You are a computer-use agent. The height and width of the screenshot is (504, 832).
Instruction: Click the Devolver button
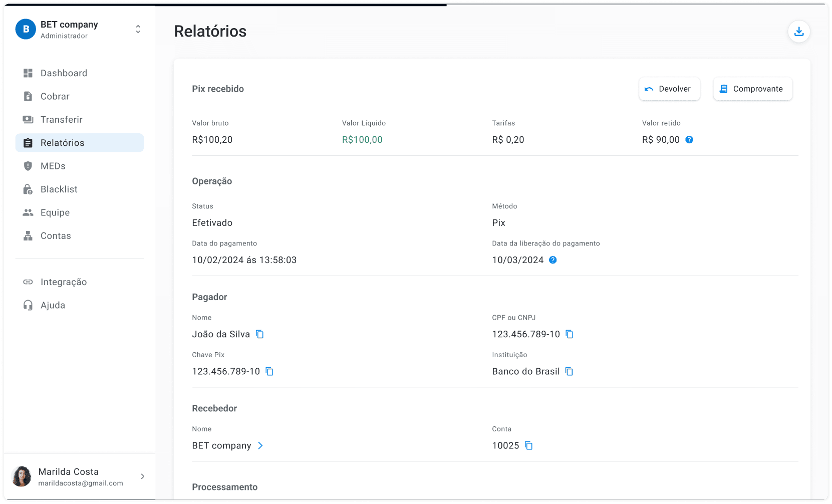[669, 89]
